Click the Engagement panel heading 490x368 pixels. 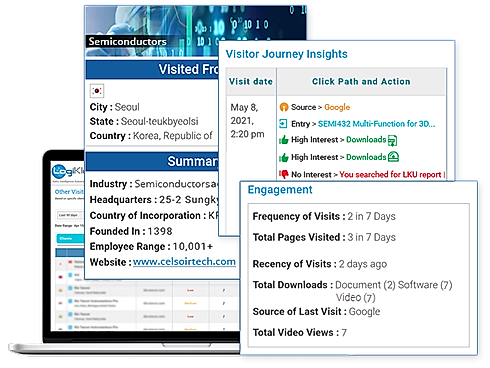280,190
